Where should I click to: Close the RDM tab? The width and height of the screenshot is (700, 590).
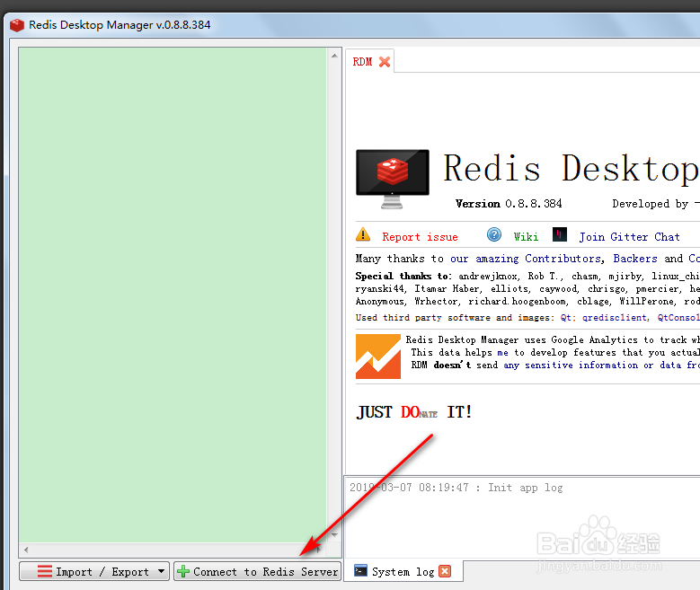(x=385, y=62)
